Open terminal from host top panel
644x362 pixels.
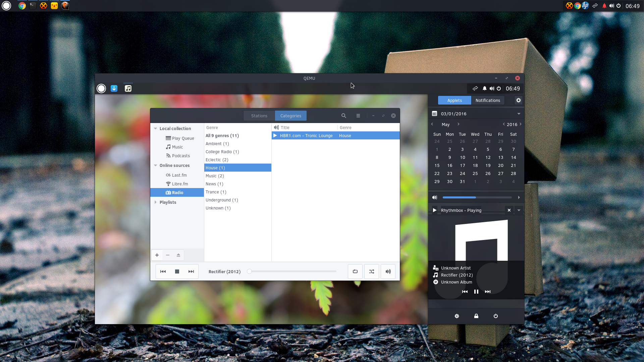tap(33, 6)
